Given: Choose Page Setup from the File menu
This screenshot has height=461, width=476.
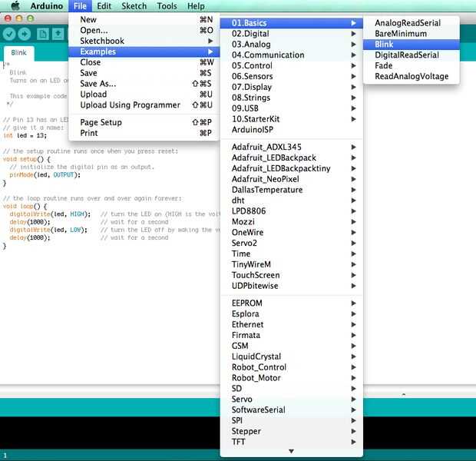Looking at the screenshot, I should point(144,122).
